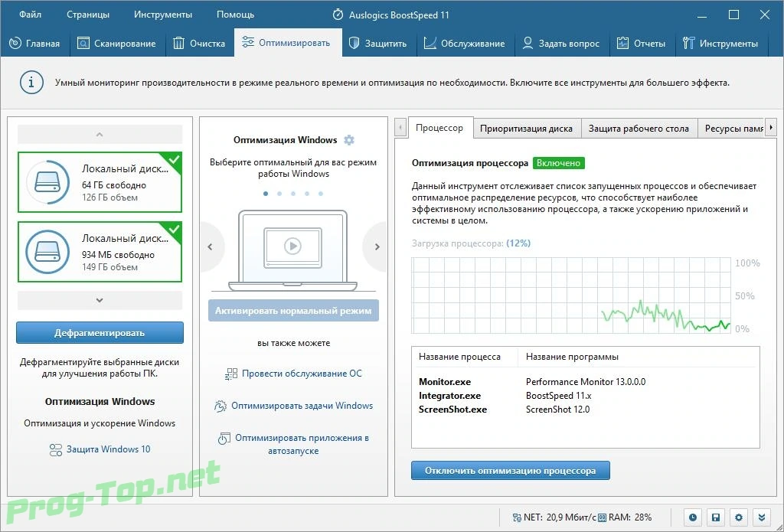Click Активировать нормальный режим button
Screen dimensions: 784x532
pos(293,311)
